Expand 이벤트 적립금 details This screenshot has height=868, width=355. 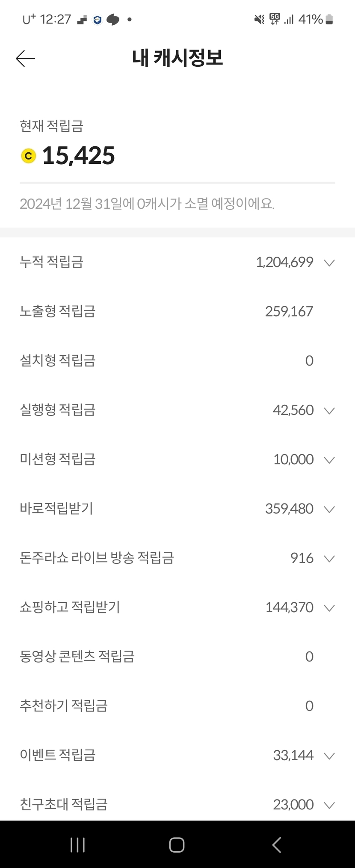(x=329, y=755)
